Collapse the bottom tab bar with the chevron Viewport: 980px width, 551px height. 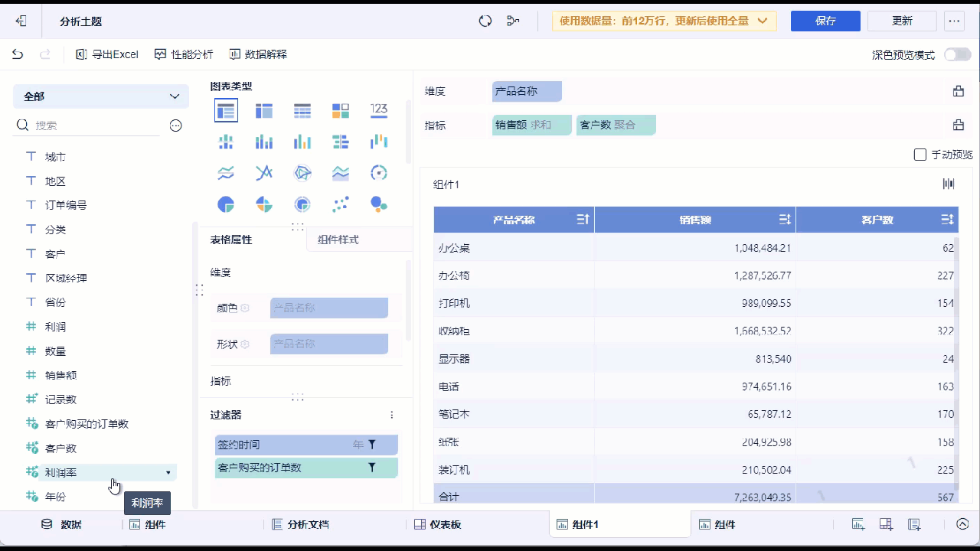(962, 524)
